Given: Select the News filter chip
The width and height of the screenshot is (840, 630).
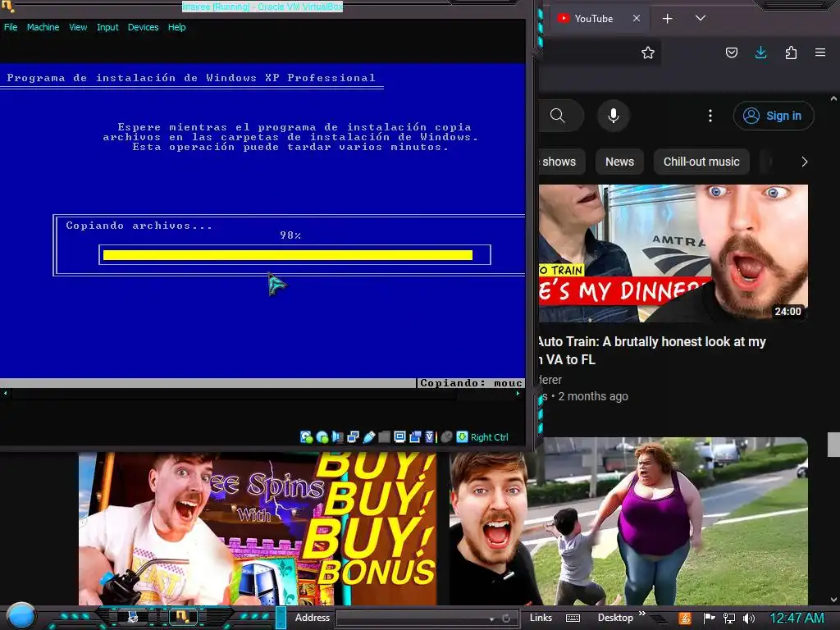Looking at the screenshot, I should (x=620, y=162).
